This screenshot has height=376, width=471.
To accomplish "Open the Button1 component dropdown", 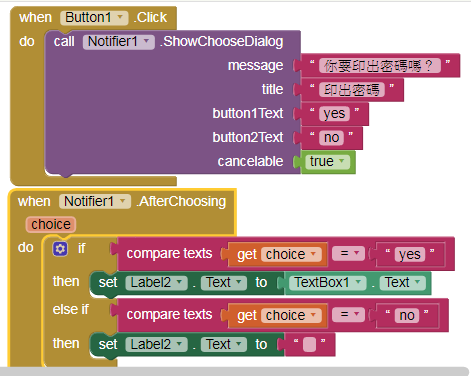I will pos(94,18).
